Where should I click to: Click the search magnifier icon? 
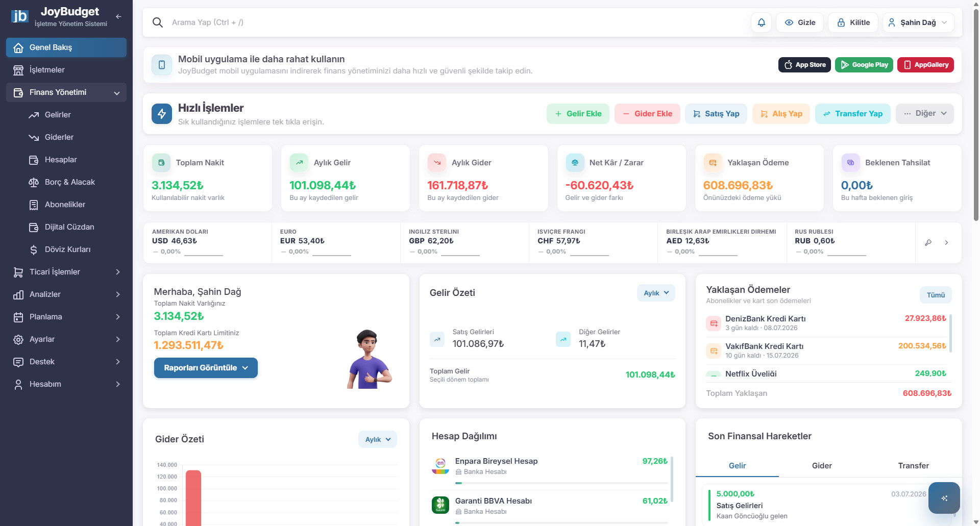[x=158, y=22]
